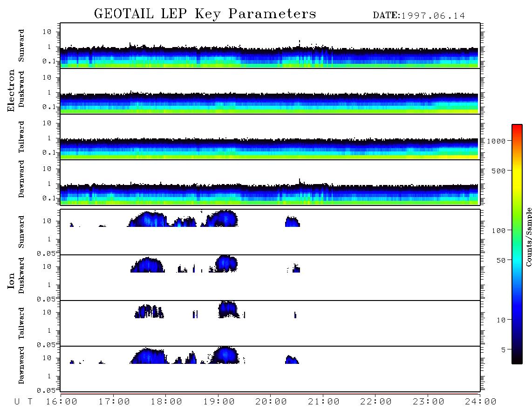Click the 500 color bar tick label
Image resolution: width=532 pixels, height=410 pixels.
pyautogui.click(x=498, y=171)
